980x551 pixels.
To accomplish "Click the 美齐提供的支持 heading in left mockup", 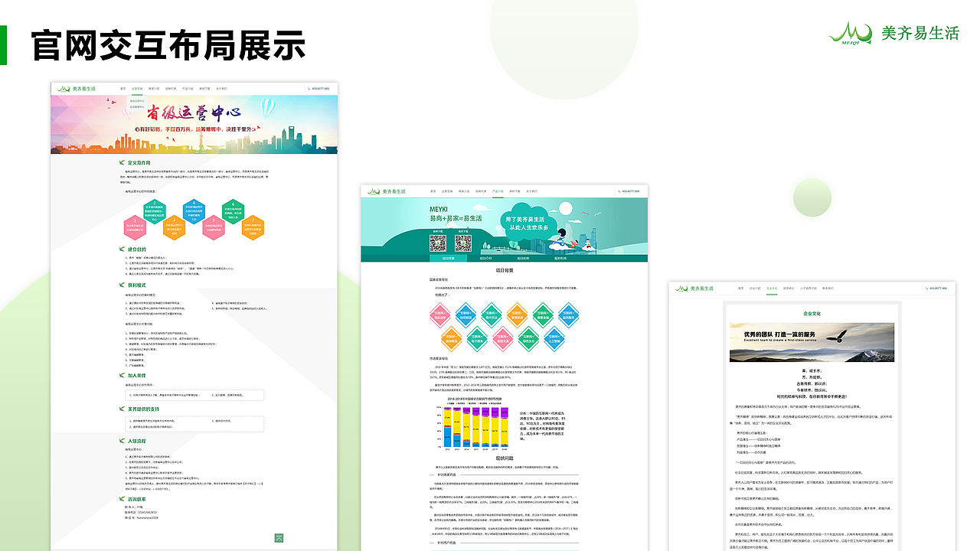I will [142, 409].
